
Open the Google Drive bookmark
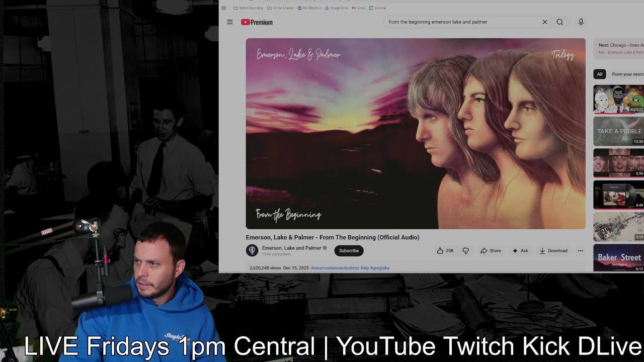[x=337, y=8]
